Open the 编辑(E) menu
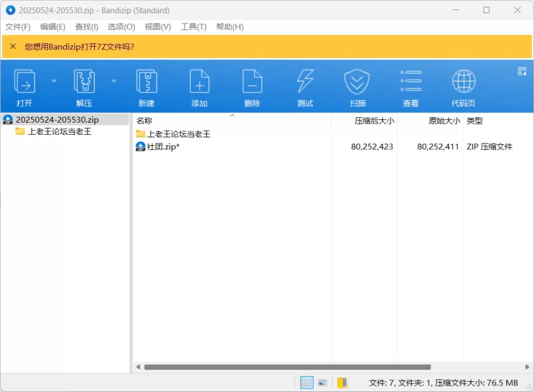This screenshot has width=534, height=392. tap(53, 27)
